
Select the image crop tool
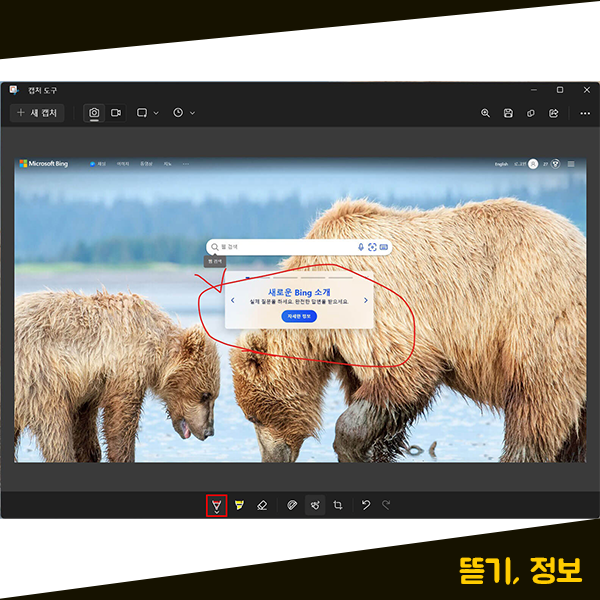pyautogui.click(x=338, y=505)
